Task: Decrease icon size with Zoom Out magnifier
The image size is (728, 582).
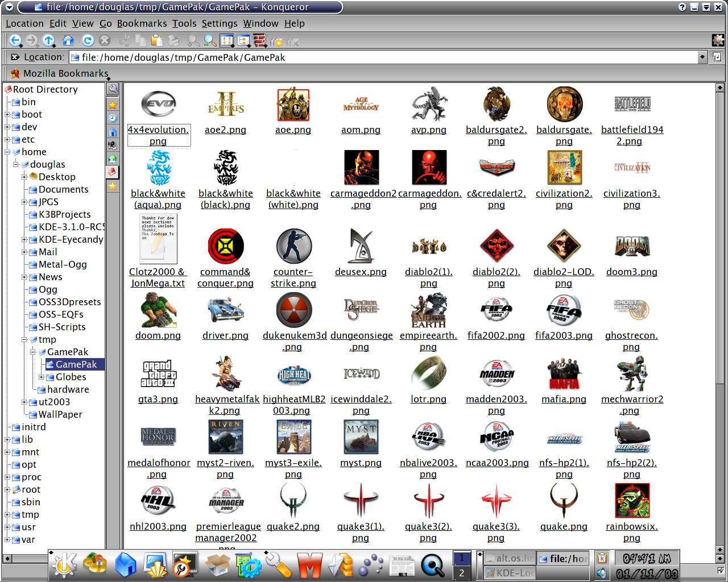Action: coord(210,40)
